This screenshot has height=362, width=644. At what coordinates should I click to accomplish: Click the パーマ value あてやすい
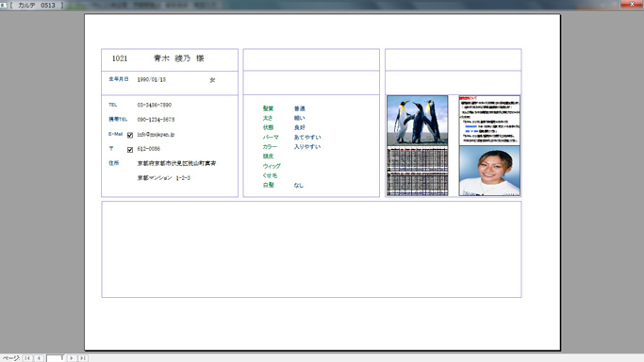[x=307, y=137]
